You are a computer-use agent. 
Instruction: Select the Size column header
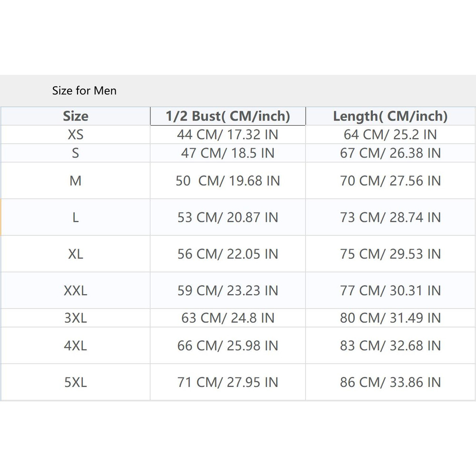click(76, 116)
